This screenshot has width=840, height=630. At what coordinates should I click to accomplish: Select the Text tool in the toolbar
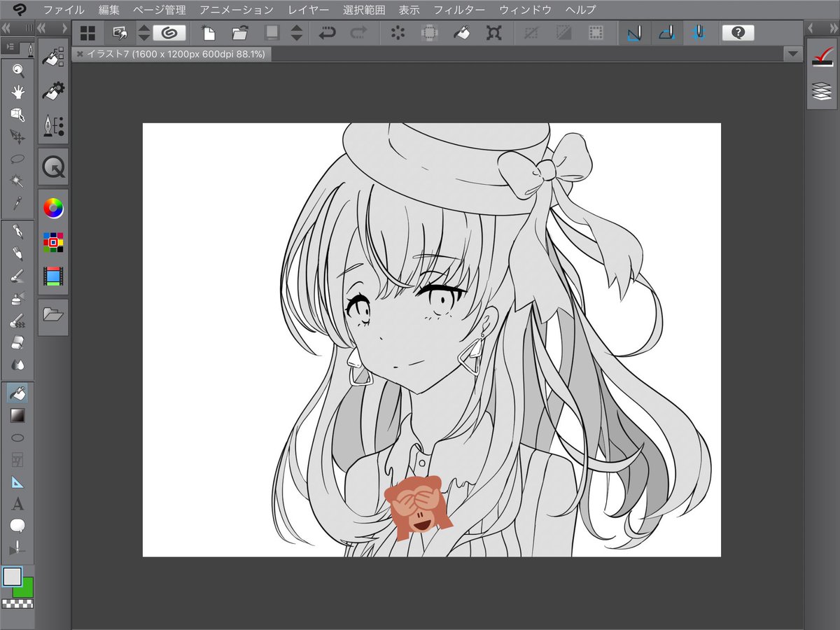coord(19,504)
